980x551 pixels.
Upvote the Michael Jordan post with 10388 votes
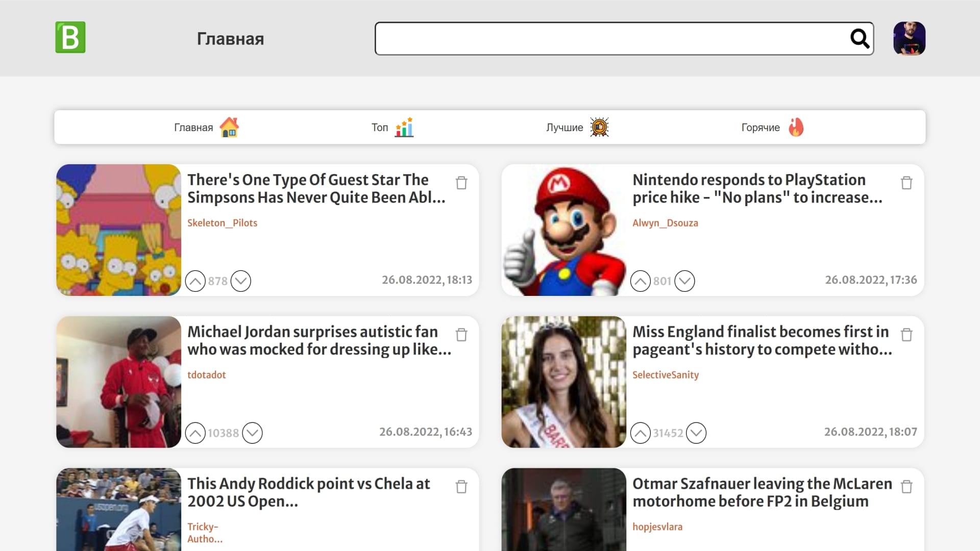tap(195, 433)
